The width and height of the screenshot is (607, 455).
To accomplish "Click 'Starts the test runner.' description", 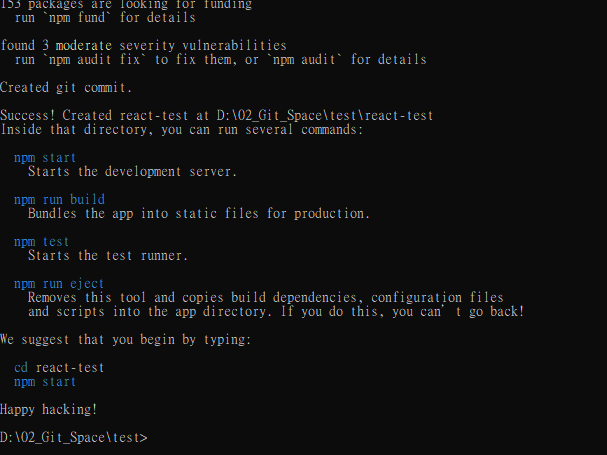I will [108, 256].
